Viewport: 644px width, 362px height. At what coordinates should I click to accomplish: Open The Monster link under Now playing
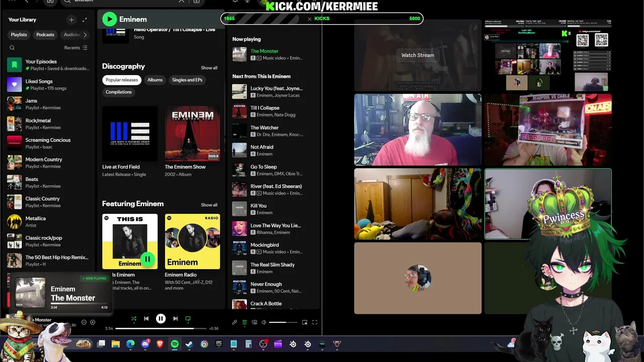(264, 51)
